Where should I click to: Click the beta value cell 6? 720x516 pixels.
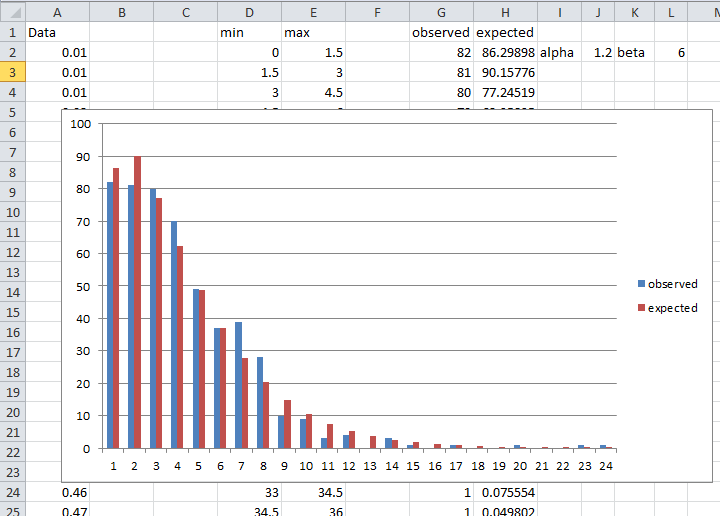point(672,52)
